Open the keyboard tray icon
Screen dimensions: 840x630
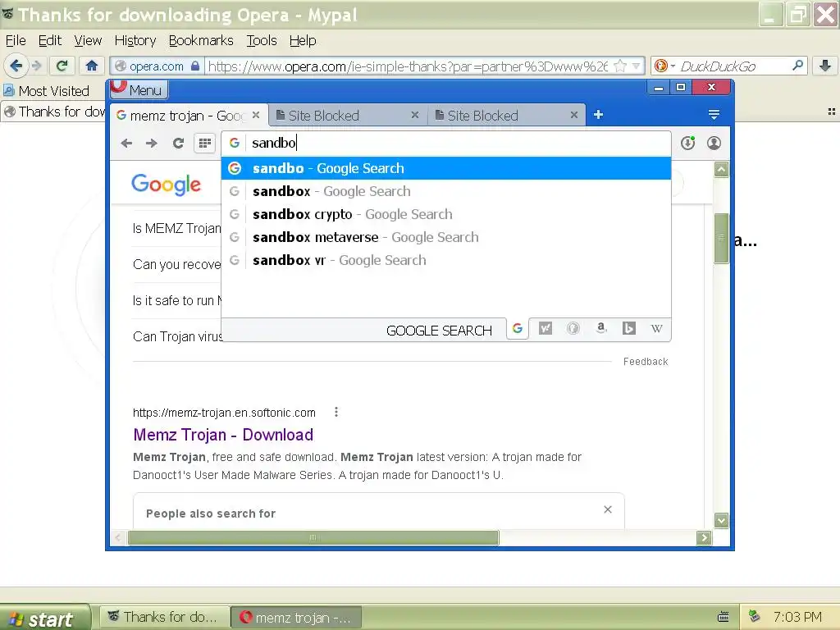pos(724,617)
